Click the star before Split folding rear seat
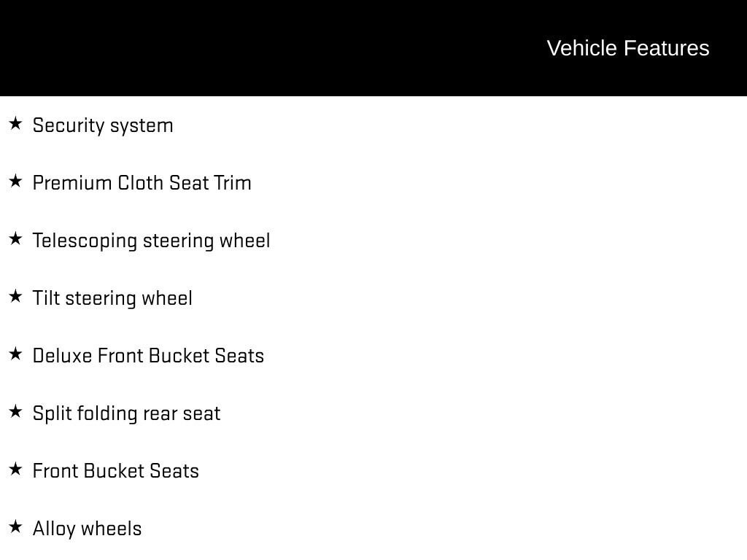 pyautogui.click(x=15, y=411)
